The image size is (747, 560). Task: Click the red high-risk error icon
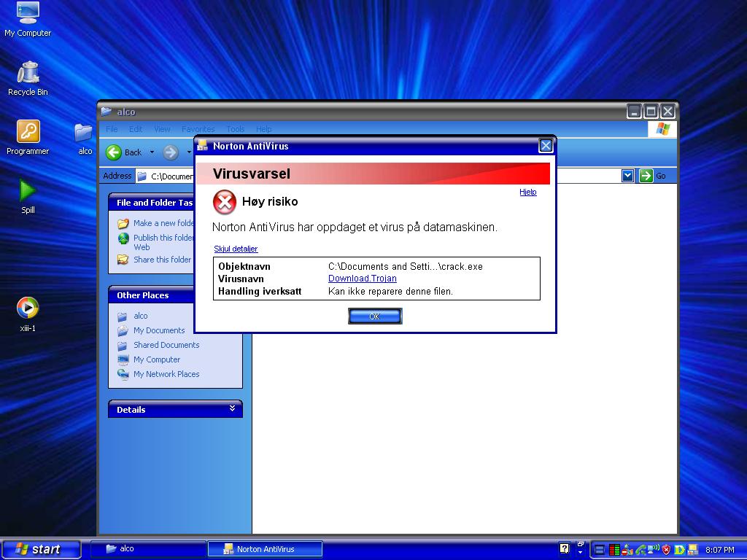point(225,202)
